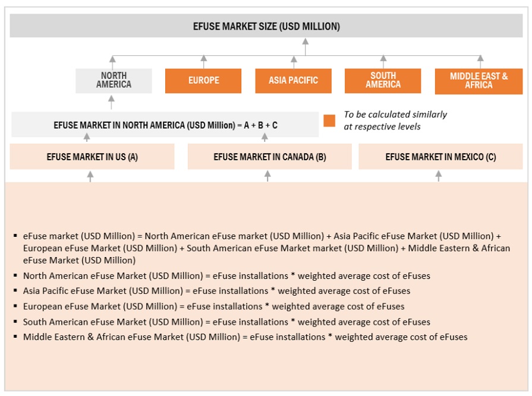Click the orange EUROPE box
The image size is (532, 396).
[x=203, y=81]
